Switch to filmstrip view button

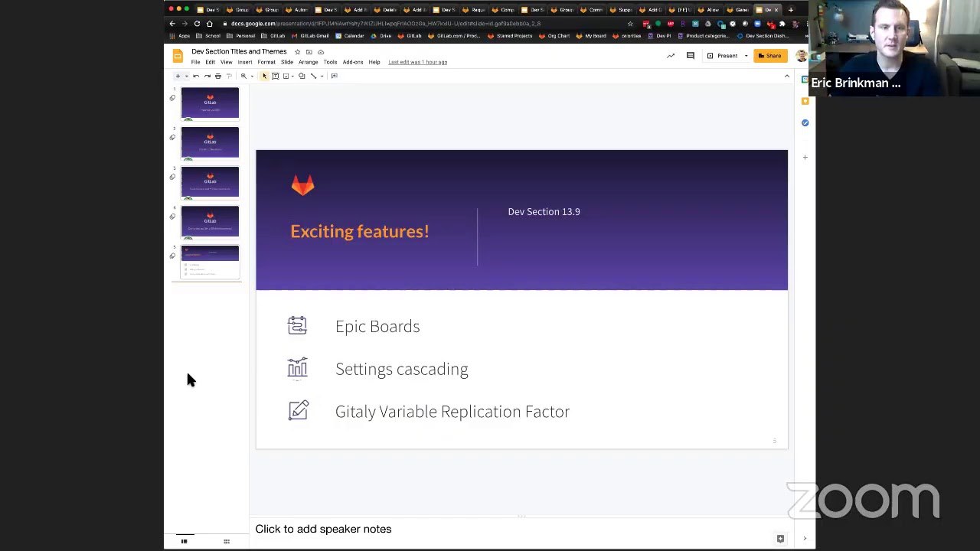pyautogui.click(x=184, y=541)
